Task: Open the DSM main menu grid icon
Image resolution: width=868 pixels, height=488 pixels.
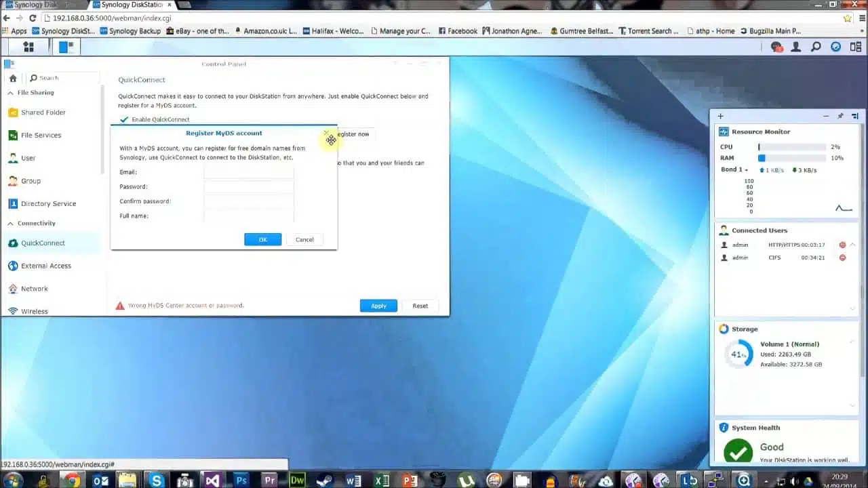Action: point(28,47)
